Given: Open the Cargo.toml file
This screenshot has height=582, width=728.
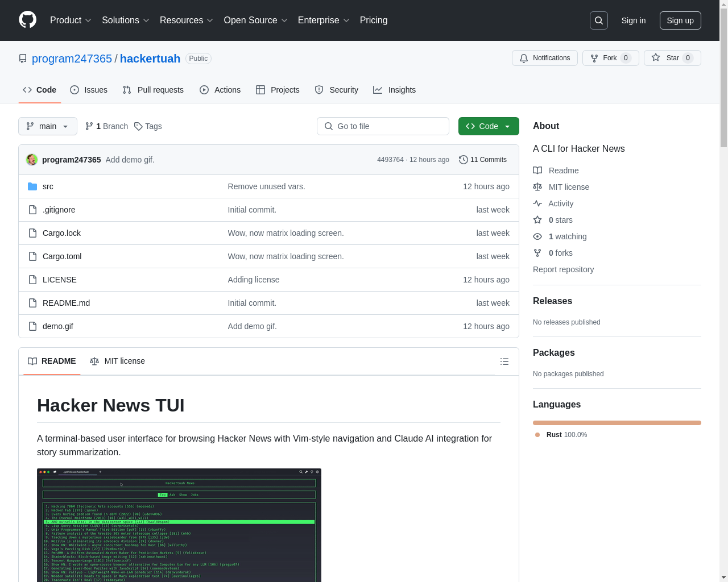Looking at the screenshot, I should click(62, 256).
